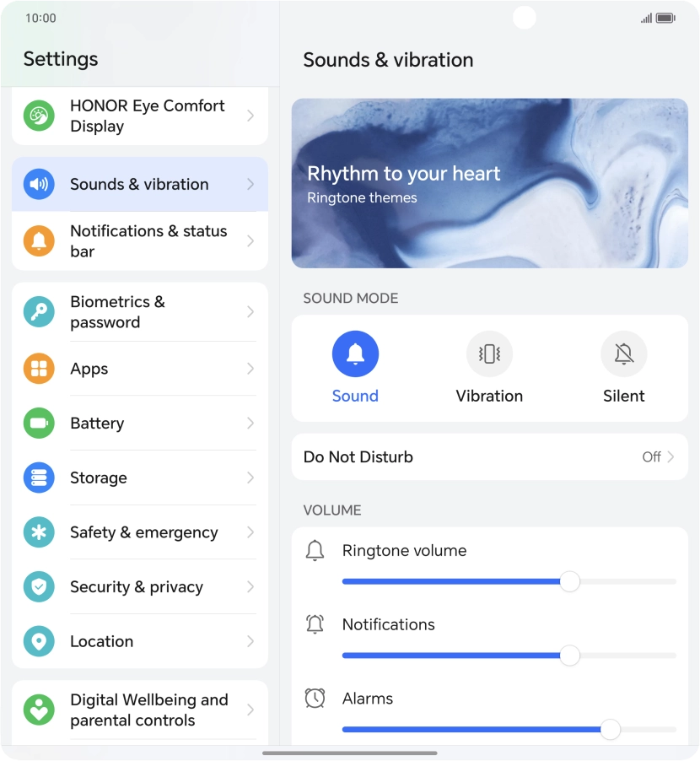Select the Sound mode bell button
Image resolution: width=700 pixels, height=761 pixels.
click(x=355, y=354)
